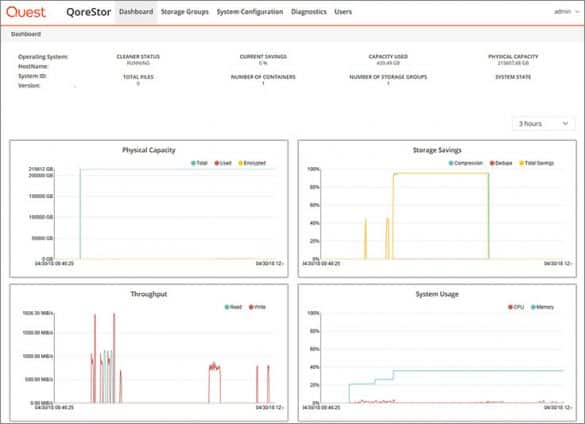Click the CLEANER STATUS label
Image resolution: width=585 pixels, height=424 pixels.
tap(138, 57)
